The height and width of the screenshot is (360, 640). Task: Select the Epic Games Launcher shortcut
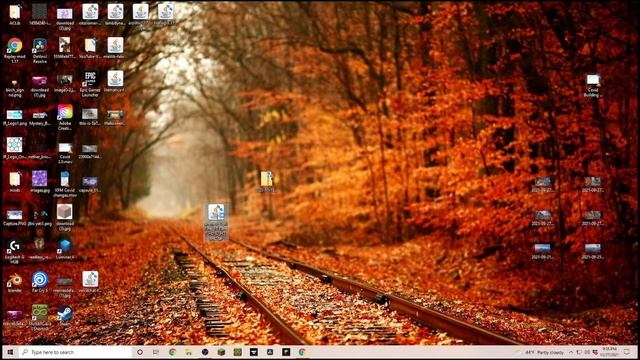pyautogui.click(x=90, y=84)
